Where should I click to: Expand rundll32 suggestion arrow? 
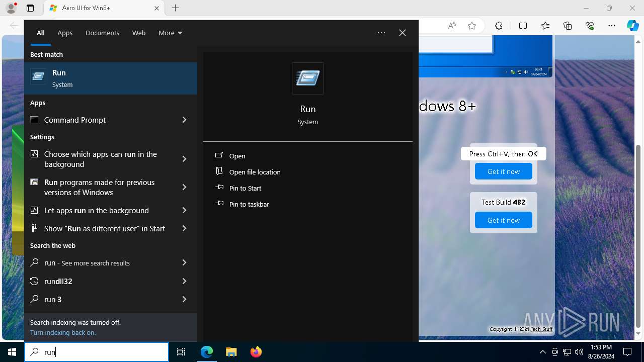tap(184, 281)
